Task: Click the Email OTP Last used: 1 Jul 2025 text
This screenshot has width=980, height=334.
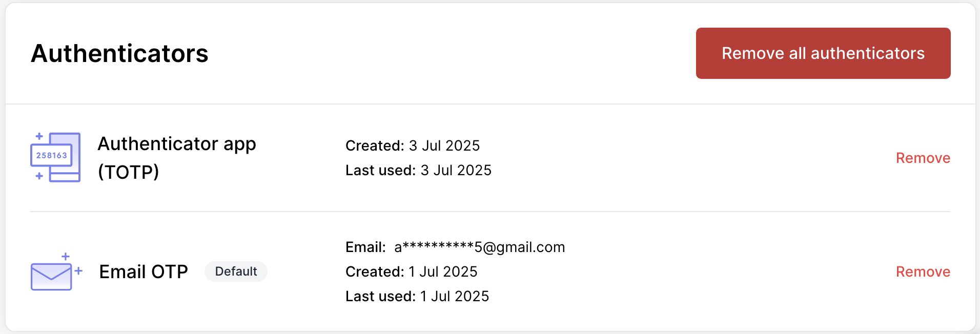Action: [417, 296]
